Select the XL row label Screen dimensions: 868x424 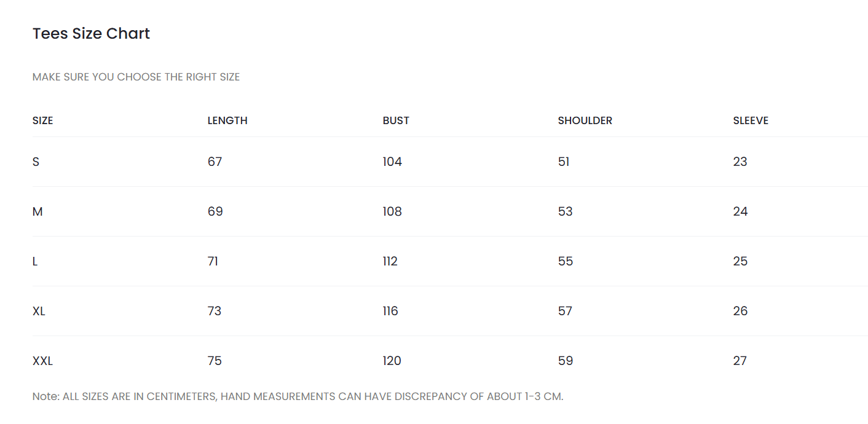coord(39,311)
